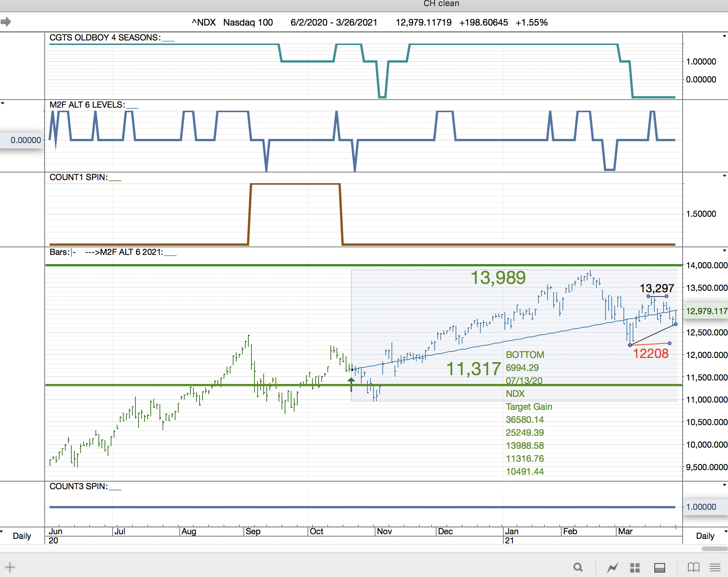Expand the CGTS OLDBOY pane axis menu arrow
The image size is (728, 577).
(724, 36)
